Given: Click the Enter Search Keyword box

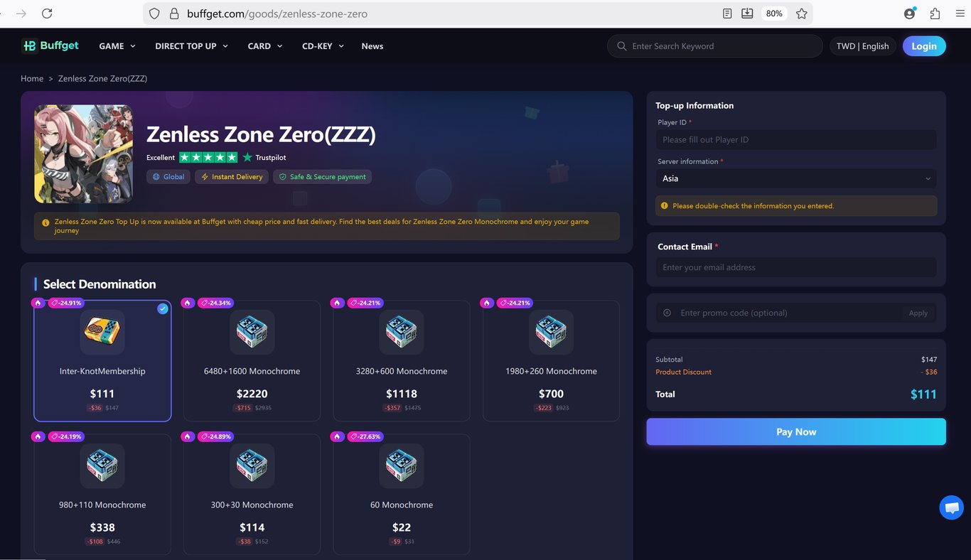Looking at the screenshot, I should (x=714, y=46).
